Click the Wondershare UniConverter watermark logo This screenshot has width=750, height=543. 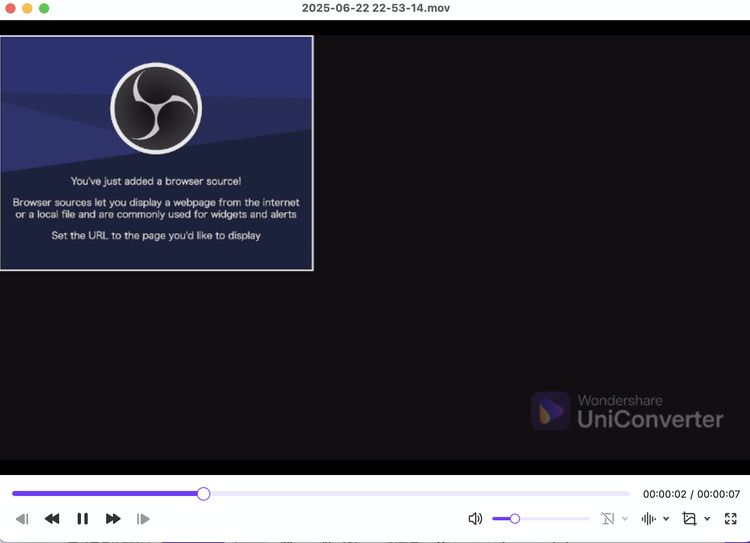click(627, 411)
